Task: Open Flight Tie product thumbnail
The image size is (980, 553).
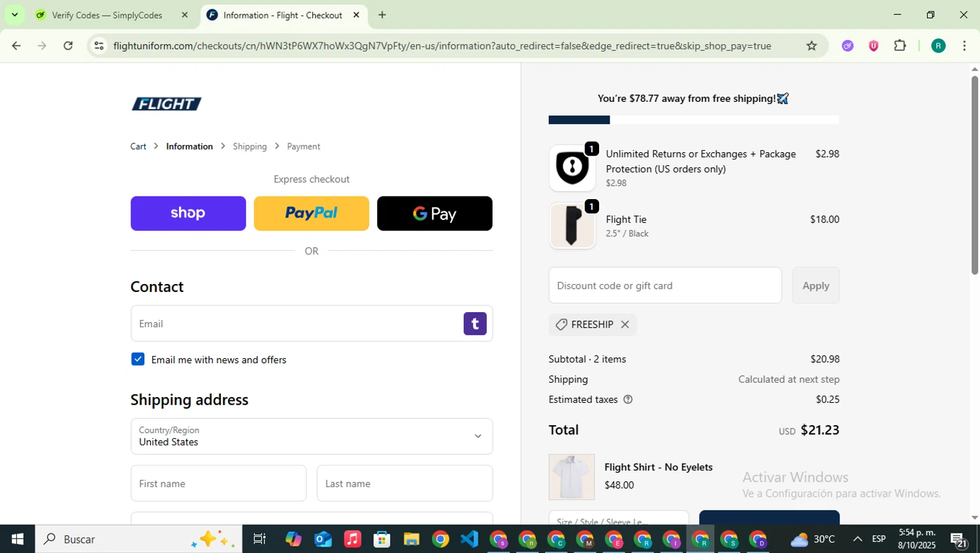Action: click(572, 226)
